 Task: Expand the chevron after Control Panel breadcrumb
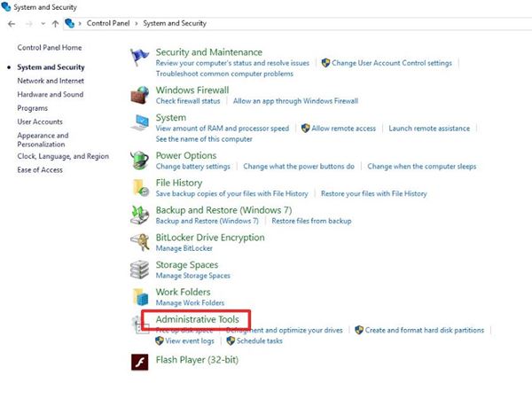pos(137,24)
